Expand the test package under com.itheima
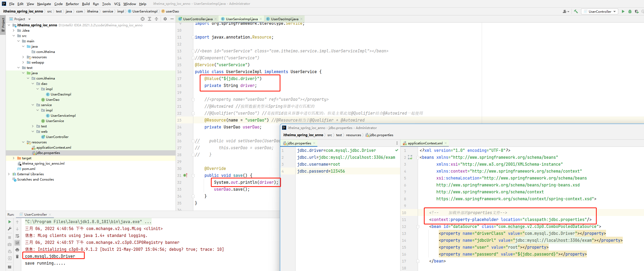This screenshot has height=271, width=644. (33, 126)
